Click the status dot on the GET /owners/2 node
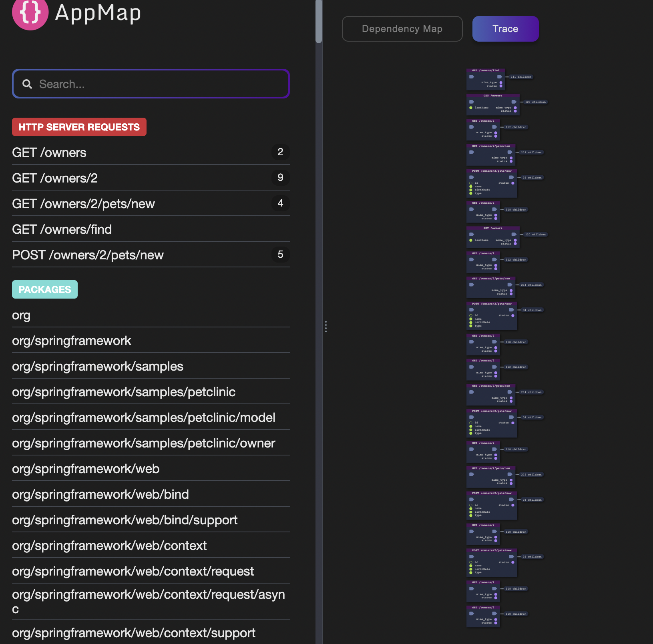653x644 pixels. (496, 136)
